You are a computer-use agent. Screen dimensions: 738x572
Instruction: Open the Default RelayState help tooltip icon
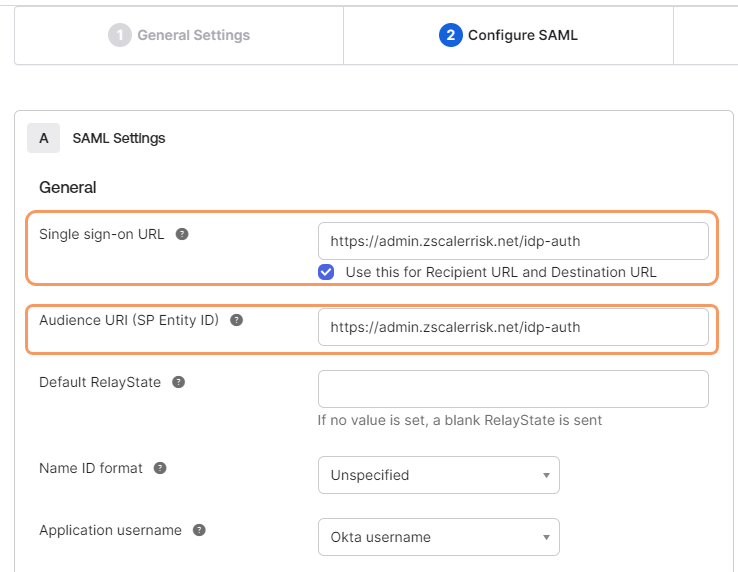coord(178,382)
